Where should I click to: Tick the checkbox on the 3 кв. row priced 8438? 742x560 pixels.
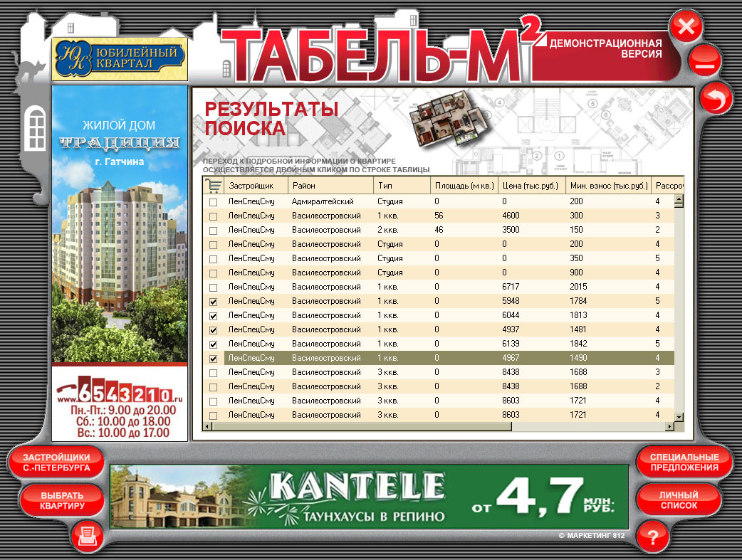212,371
